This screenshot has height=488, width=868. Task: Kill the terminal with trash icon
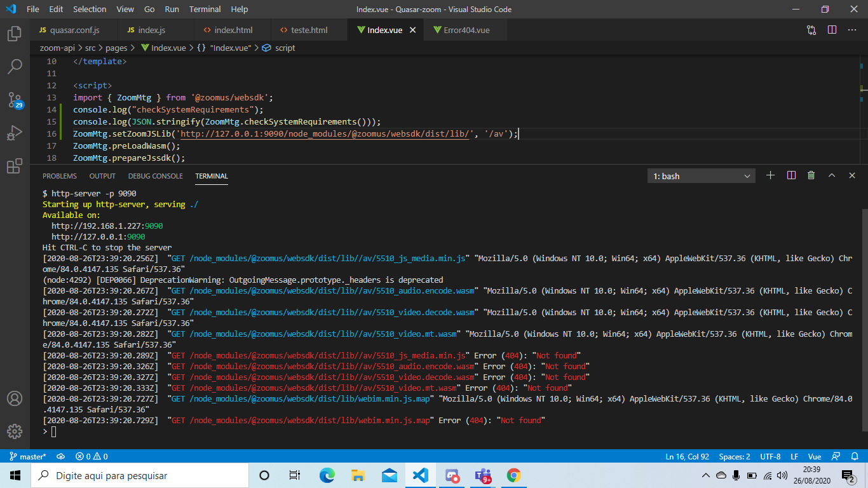[811, 175]
